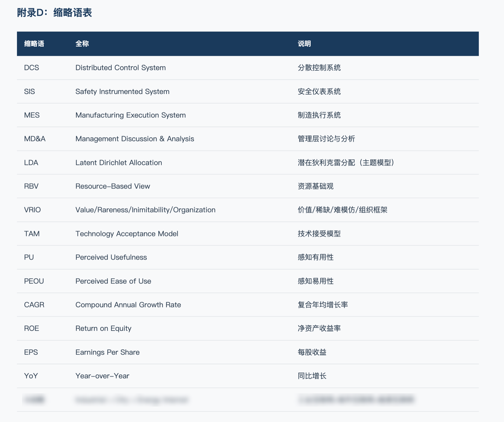Screen dimensions: 504x422
Task: Click the 缩略语 column header
Action: 34,44
